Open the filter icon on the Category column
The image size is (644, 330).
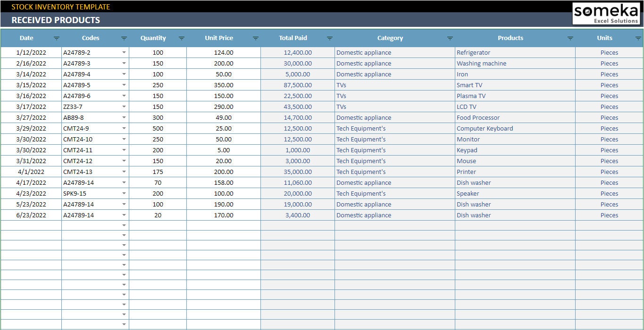[x=450, y=38]
